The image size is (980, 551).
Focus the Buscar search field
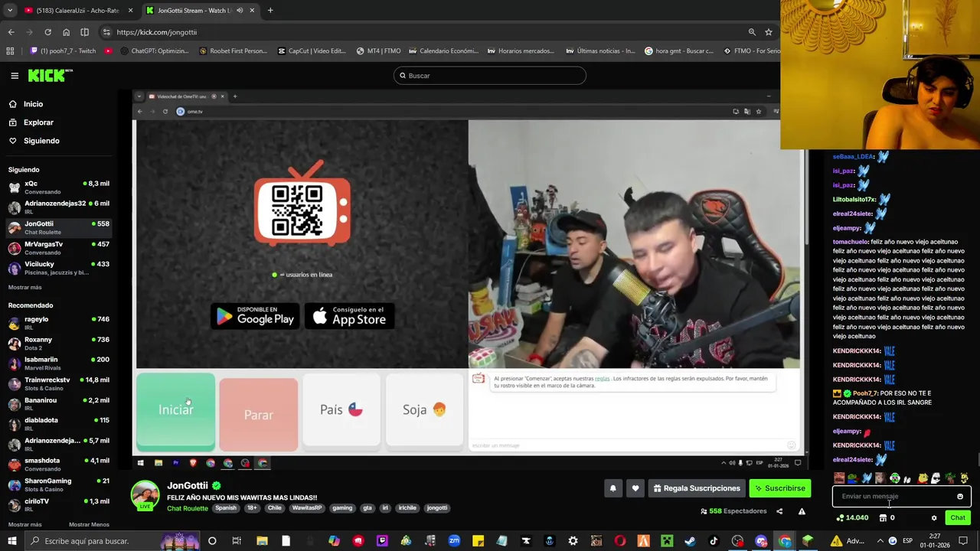(x=490, y=76)
